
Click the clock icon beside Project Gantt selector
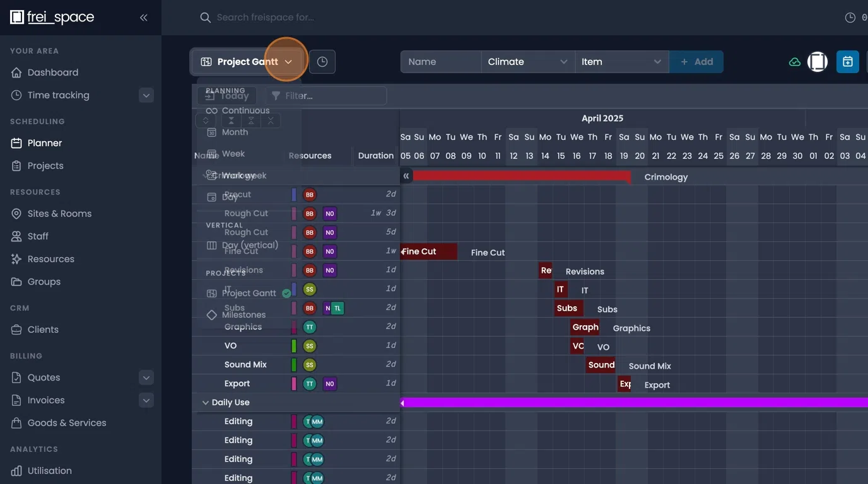pyautogui.click(x=322, y=61)
